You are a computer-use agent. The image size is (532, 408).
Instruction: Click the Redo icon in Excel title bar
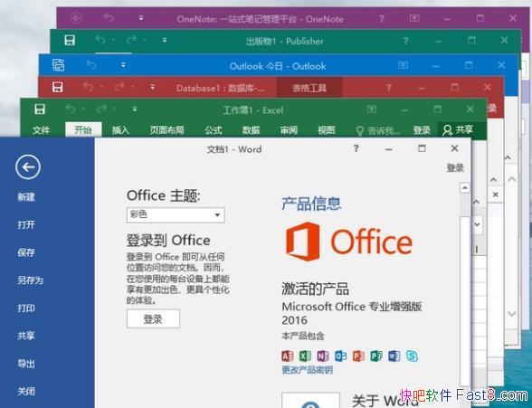(x=101, y=109)
